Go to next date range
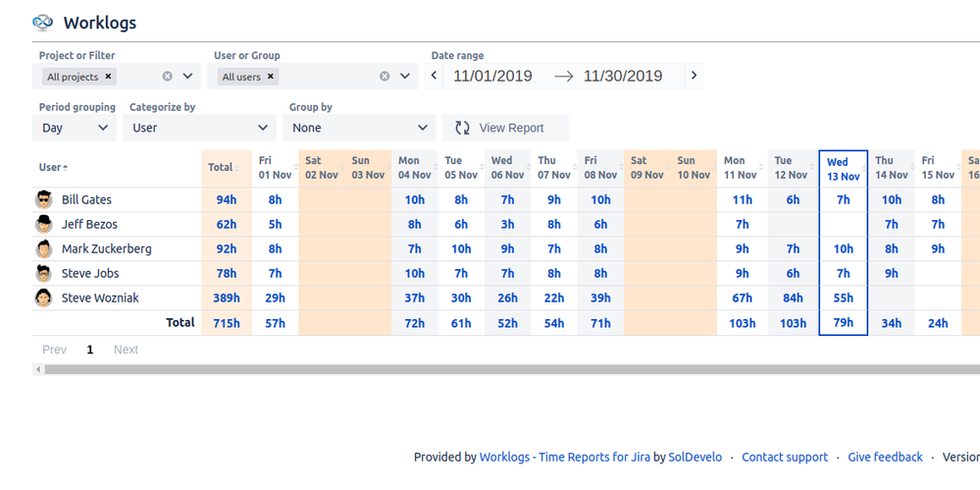Screen dimensions: 980x490 pos(694,77)
